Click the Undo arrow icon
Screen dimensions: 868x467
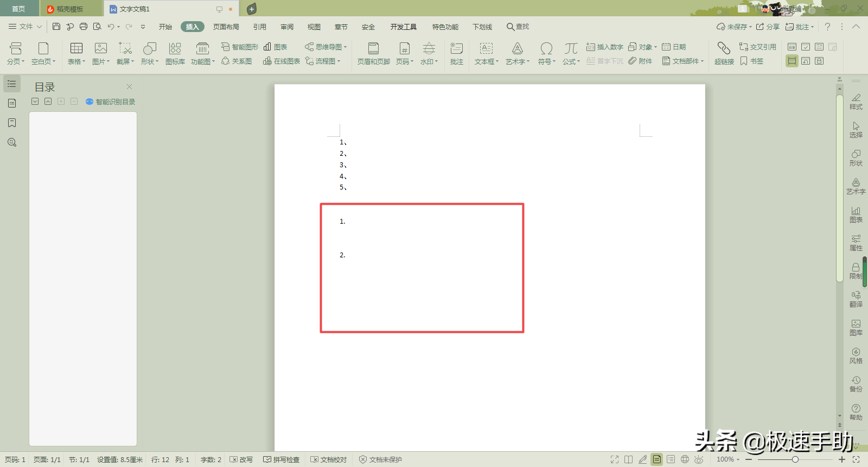(111, 27)
